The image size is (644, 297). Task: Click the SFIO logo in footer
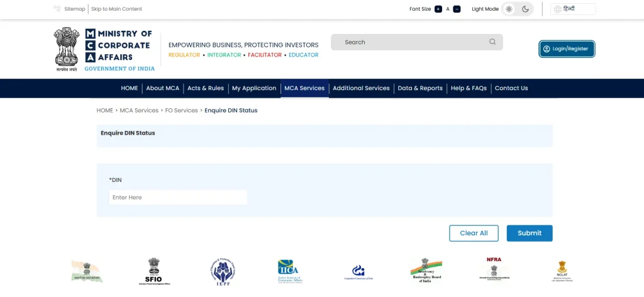pyautogui.click(x=154, y=271)
